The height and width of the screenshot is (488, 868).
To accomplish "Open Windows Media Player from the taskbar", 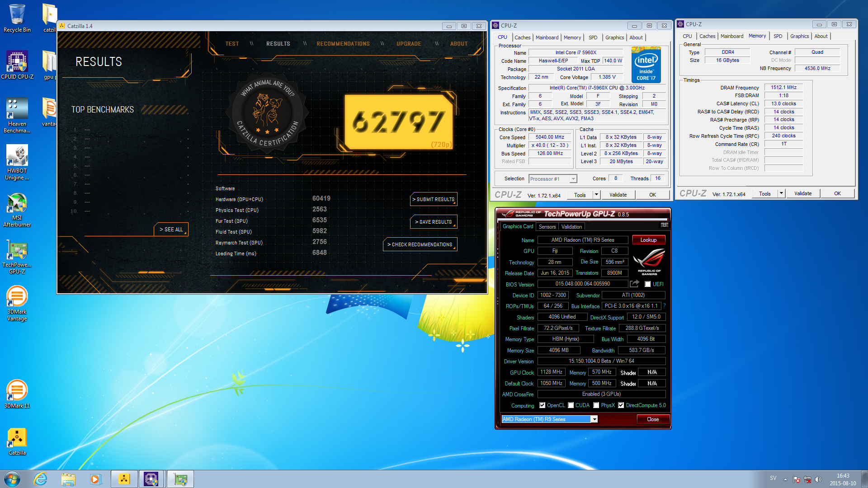I will [95, 479].
